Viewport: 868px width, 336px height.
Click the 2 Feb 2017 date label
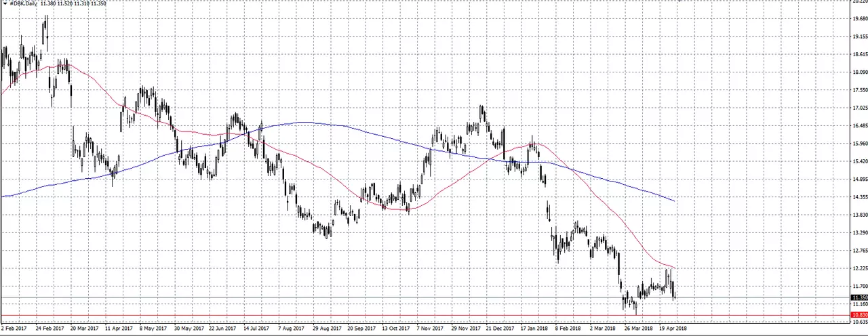click(x=15, y=329)
